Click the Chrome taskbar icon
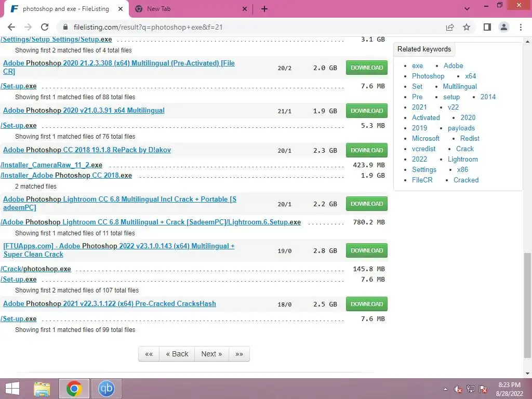Screen dimensions: 532x399 [74, 389]
